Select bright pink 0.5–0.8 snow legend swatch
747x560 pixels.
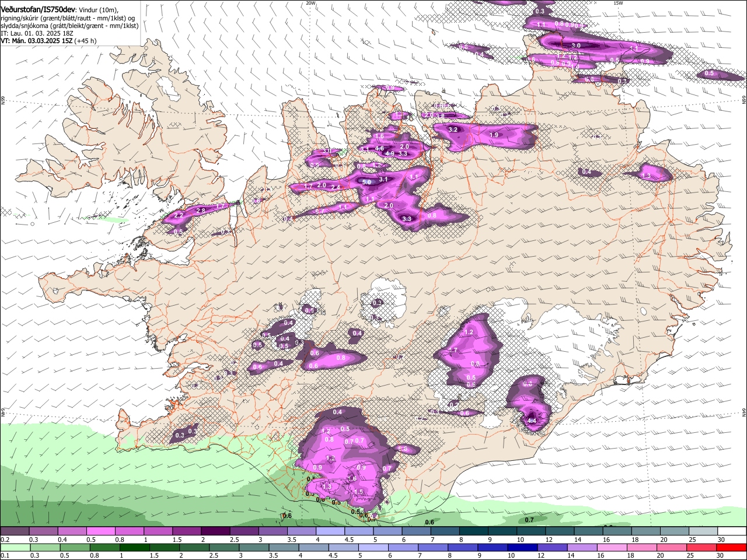tap(100, 531)
